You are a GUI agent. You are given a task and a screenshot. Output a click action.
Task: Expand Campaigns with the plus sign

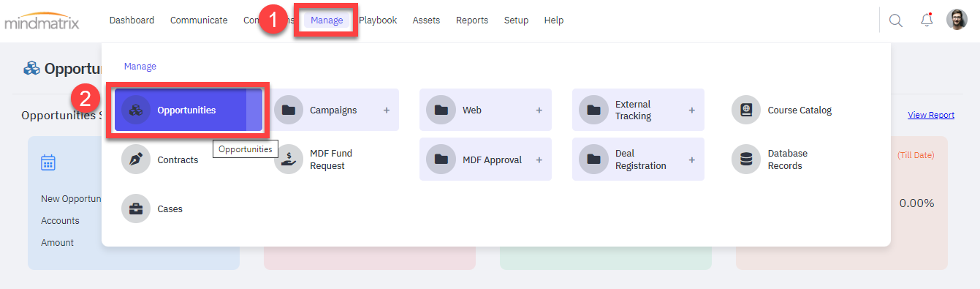pyautogui.click(x=387, y=110)
